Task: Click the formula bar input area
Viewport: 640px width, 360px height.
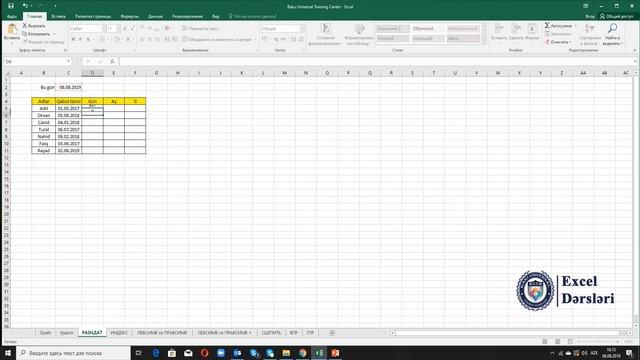Action: coord(376,62)
